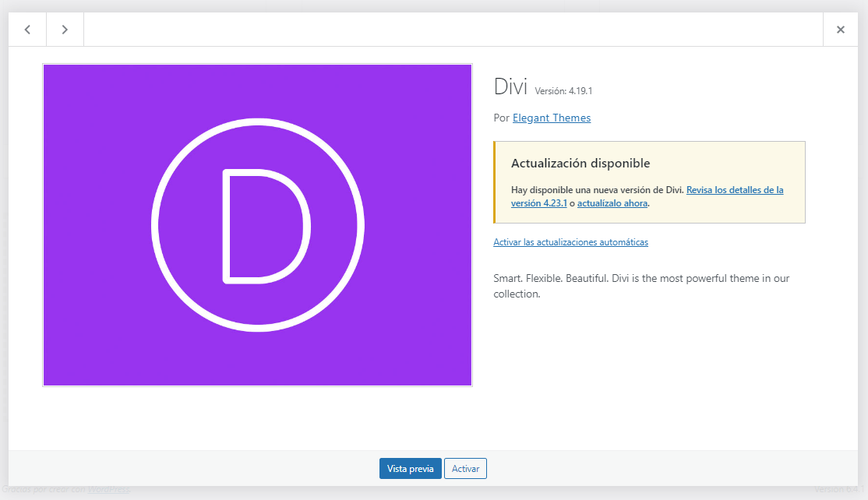Image resolution: width=868 pixels, height=500 pixels.
Task: Open the Elegant Themes author link
Action: [552, 118]
